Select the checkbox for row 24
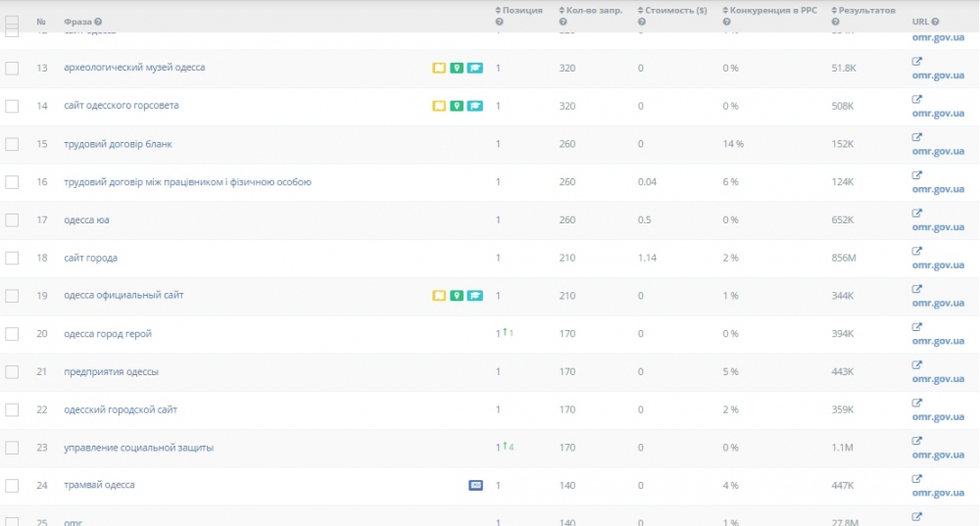This screenshot has height=526, width=980. [12, 485]
